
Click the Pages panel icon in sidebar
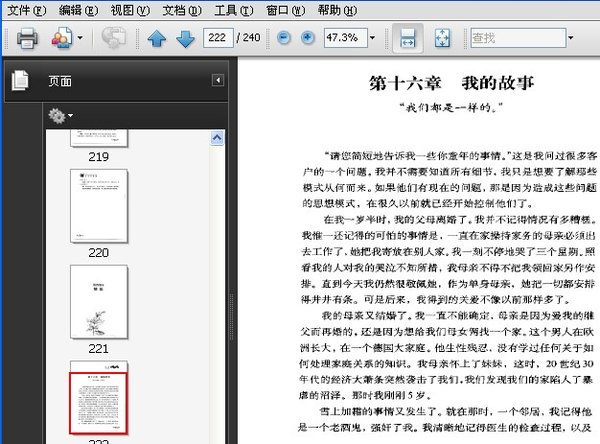(x=20, y=81)
